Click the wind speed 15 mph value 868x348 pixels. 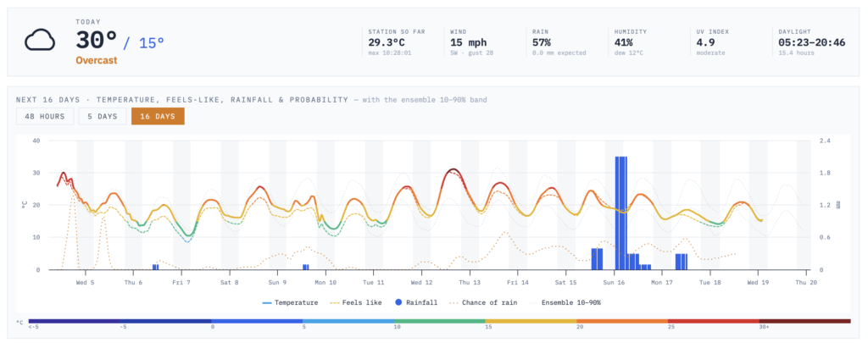(468, 42)
